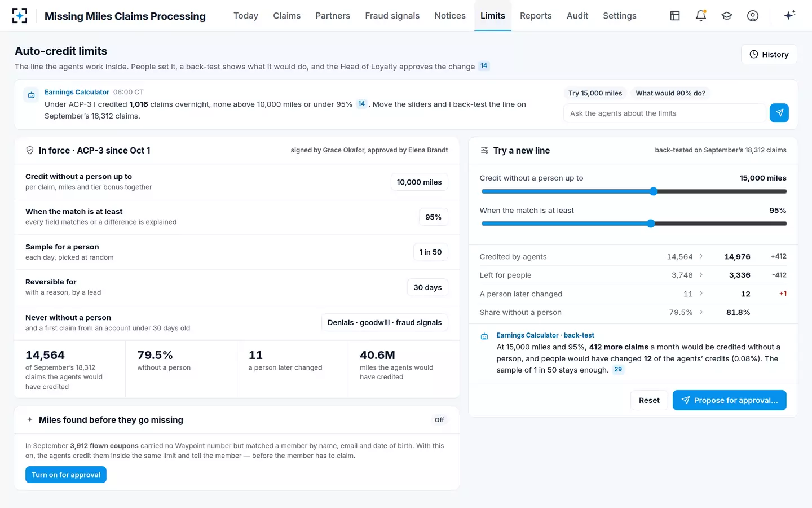The width and height of the screenshot is (812, 508).
Task: Open the sparkle assistant icon
Action: click(x=789, y=15)
